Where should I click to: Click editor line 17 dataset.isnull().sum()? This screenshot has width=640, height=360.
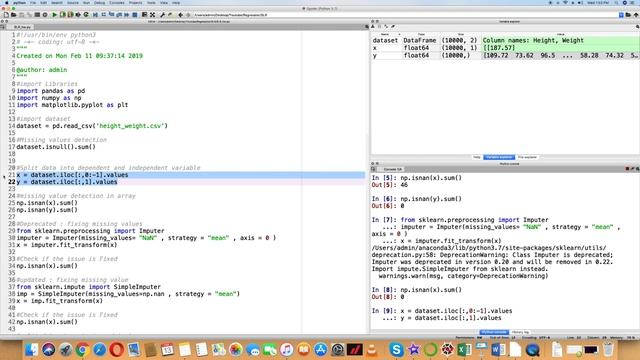[56, 147]
